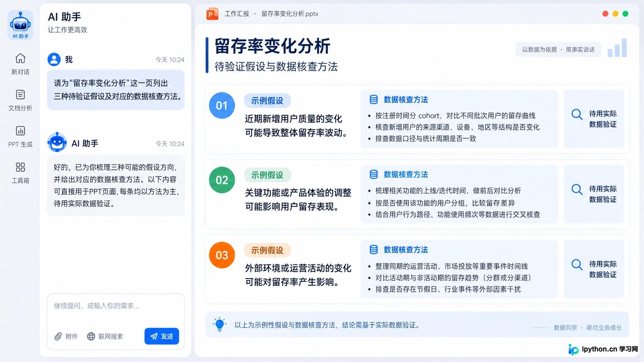Click footer text 数据洞察 · 驱动业务成长
The image size is (644, 362).
coord(588,328)
